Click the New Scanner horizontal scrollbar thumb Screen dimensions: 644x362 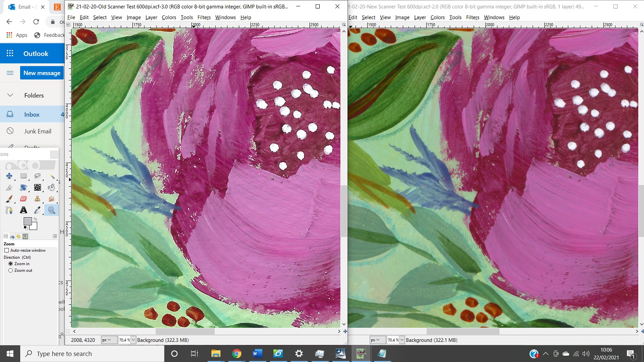(x=463, y=331)
